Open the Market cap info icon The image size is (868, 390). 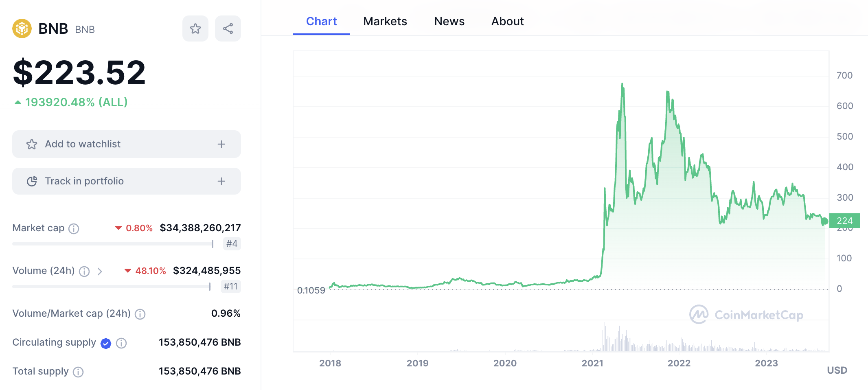pos(74,228)
